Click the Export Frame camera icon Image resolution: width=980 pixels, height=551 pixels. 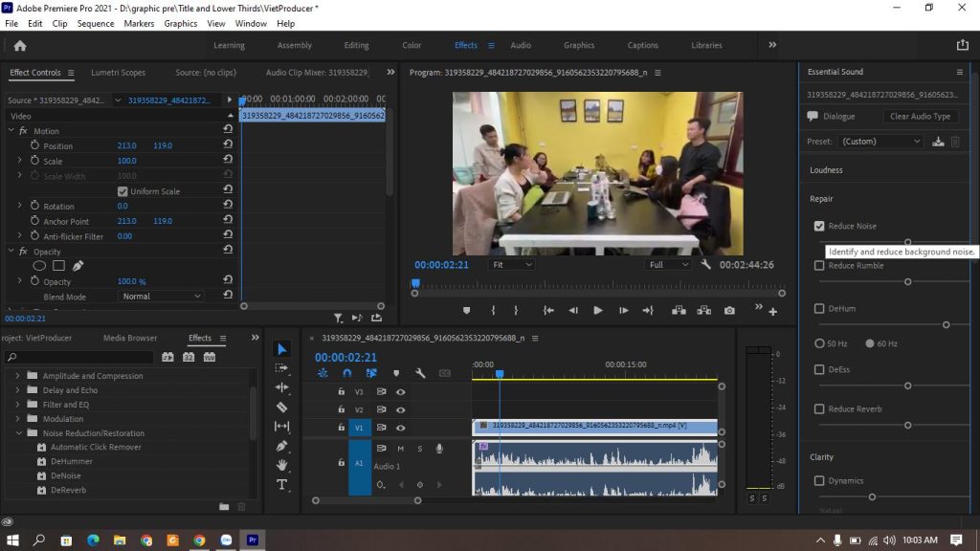(x=730, y=310)
